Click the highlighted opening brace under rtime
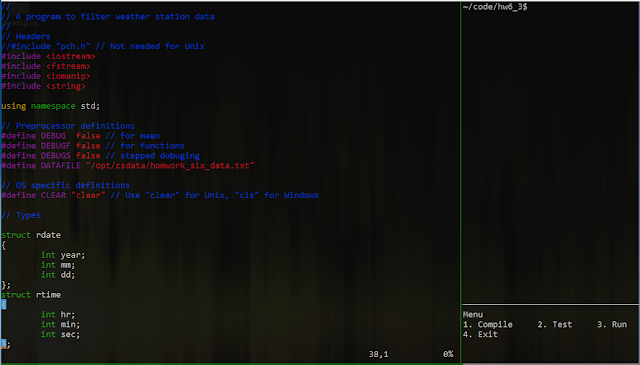 [4, 305]
